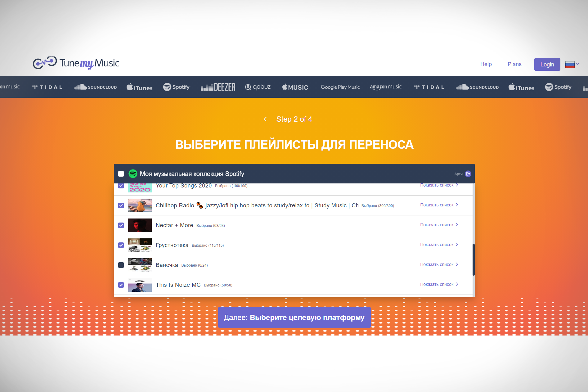Click the Deezer logo in banner

[218, 87]
